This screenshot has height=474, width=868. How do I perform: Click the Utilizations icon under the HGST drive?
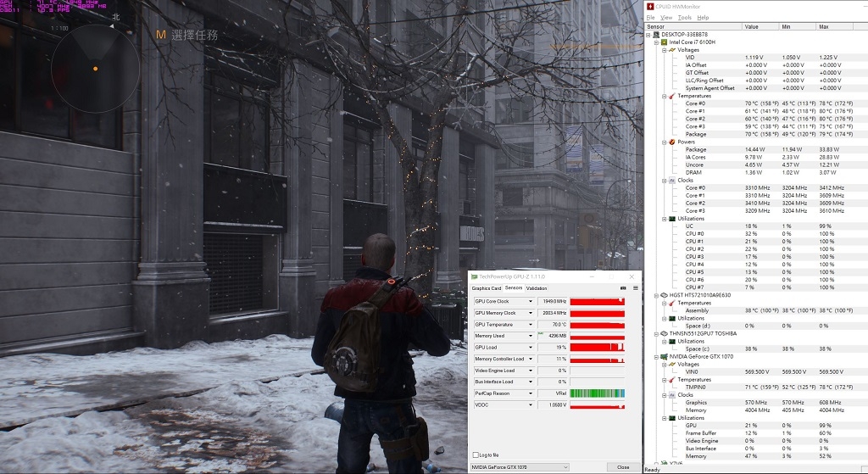click(x=672, y=318)
